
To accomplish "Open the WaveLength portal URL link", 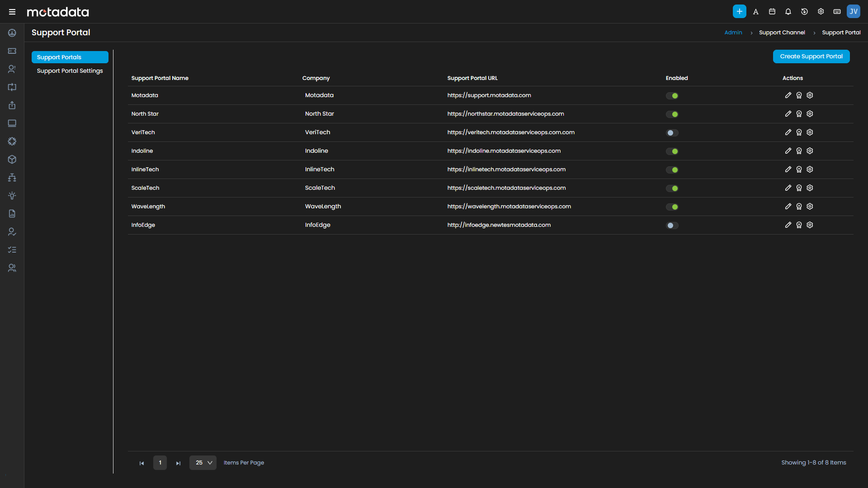I will pos(509,206).
